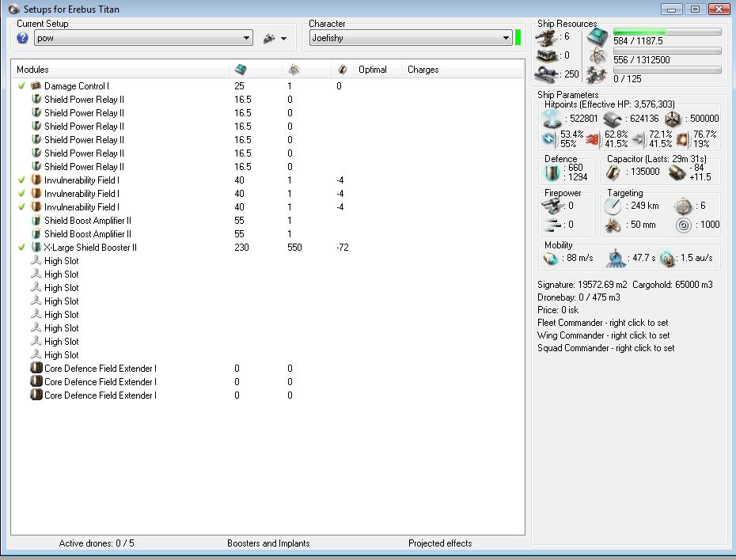This screenshot has width=736, height=560.
Task: Click Fleet Commander right click to set
Action: click(603, 323)
